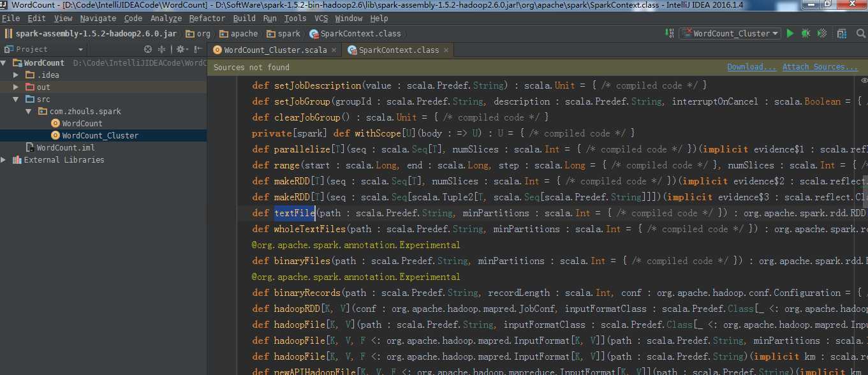Click the .idea folder icon
The image size is (868, 375).
[x=30, y=75]
